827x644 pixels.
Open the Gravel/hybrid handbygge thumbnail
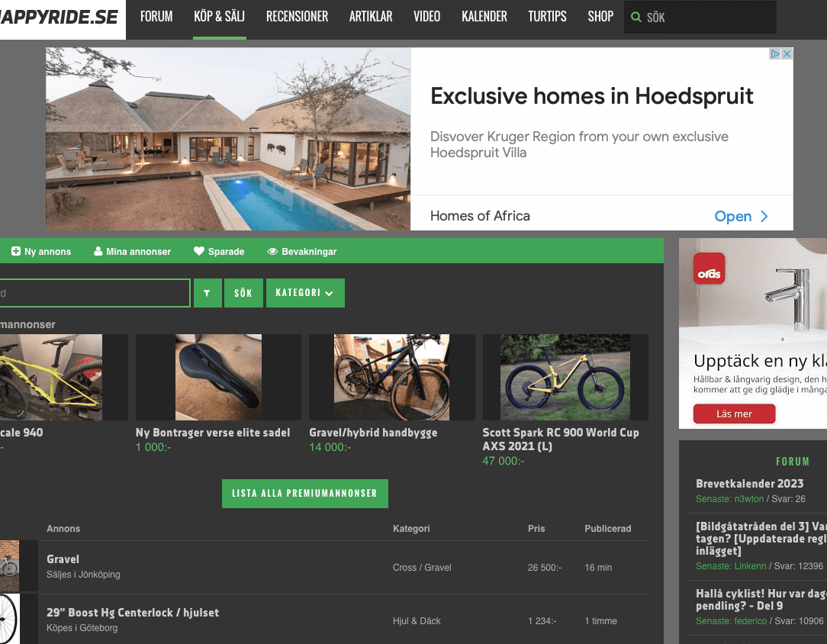coord(391,377)
